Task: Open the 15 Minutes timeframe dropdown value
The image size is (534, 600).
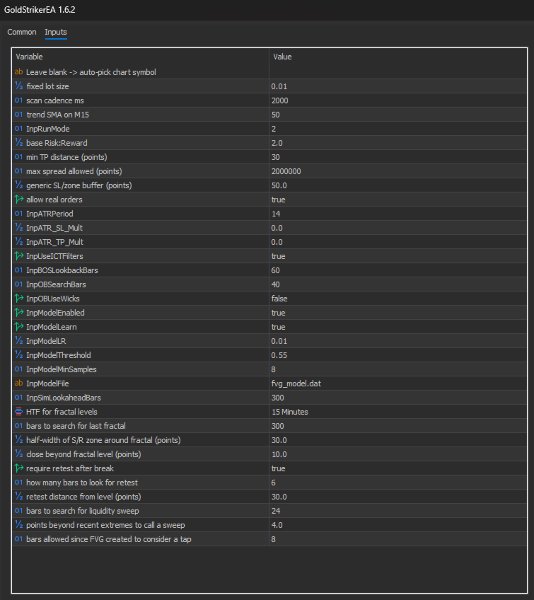Action: pos(398,412)
